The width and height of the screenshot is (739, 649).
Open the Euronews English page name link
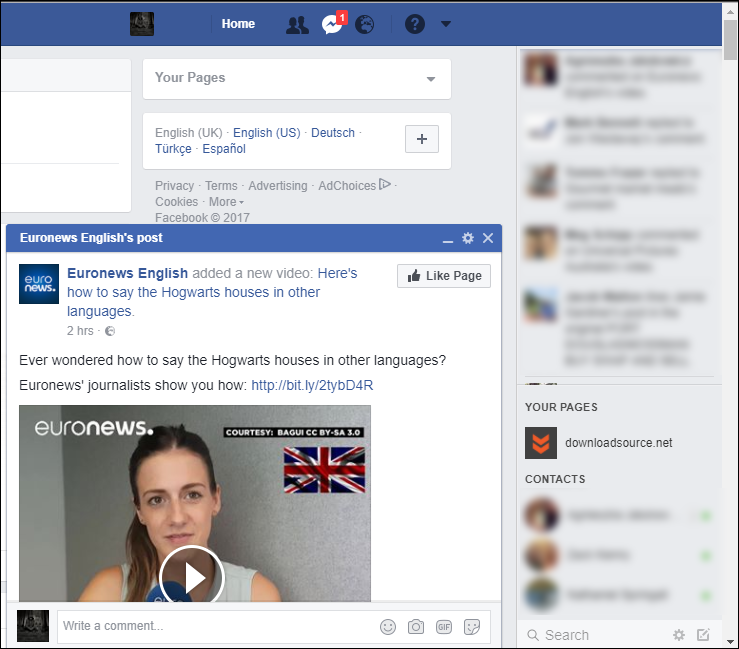(x=127, y=273)
